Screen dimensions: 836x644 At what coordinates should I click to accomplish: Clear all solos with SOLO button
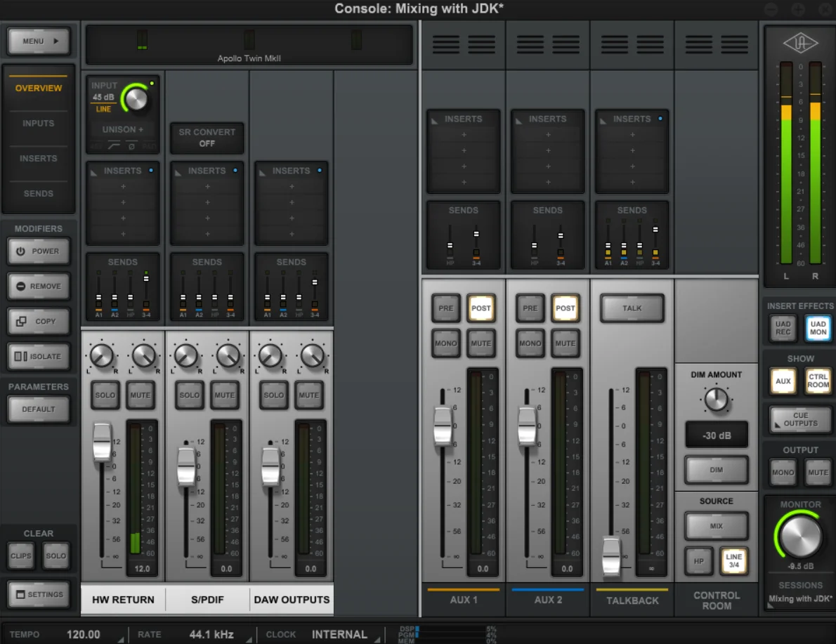[55, 556]
